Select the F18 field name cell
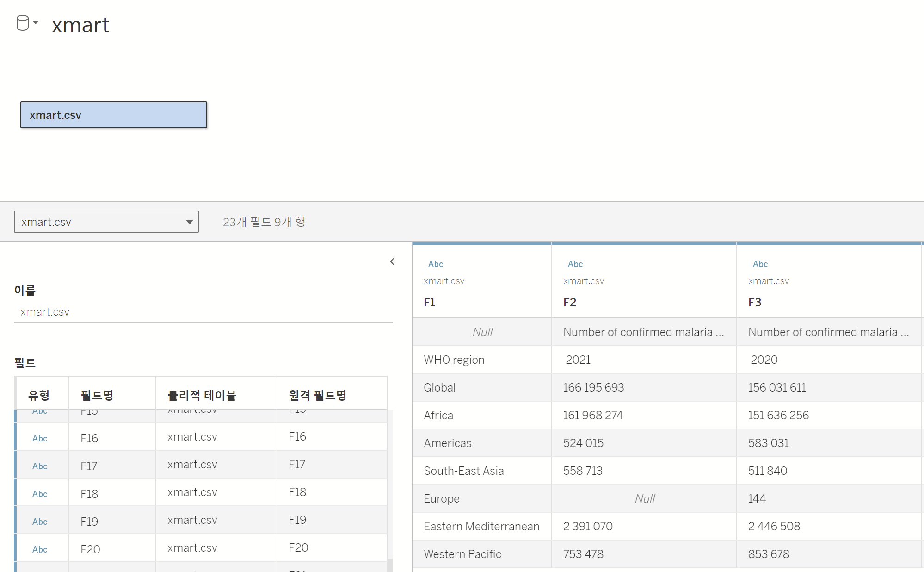This screenshot has height=572, width=924. point(89,494)
